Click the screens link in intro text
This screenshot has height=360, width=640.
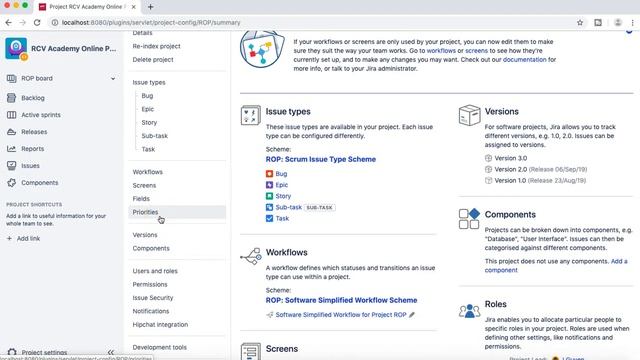476,51
